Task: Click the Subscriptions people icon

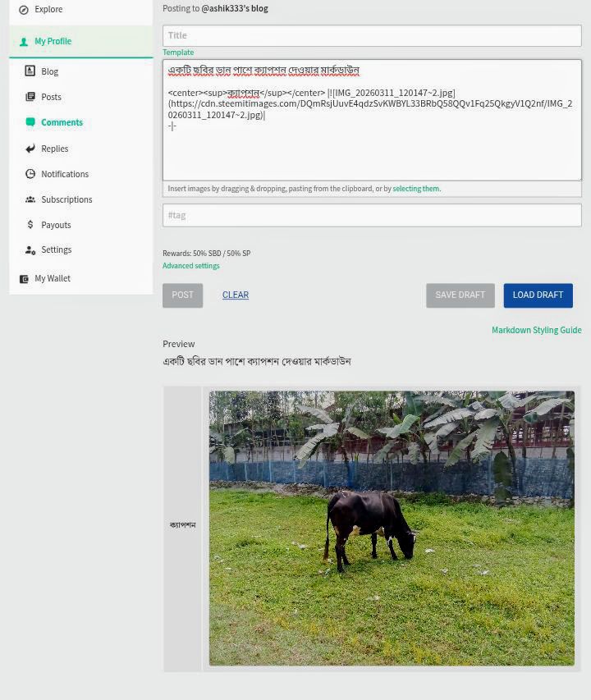Action: pos(30,199)
